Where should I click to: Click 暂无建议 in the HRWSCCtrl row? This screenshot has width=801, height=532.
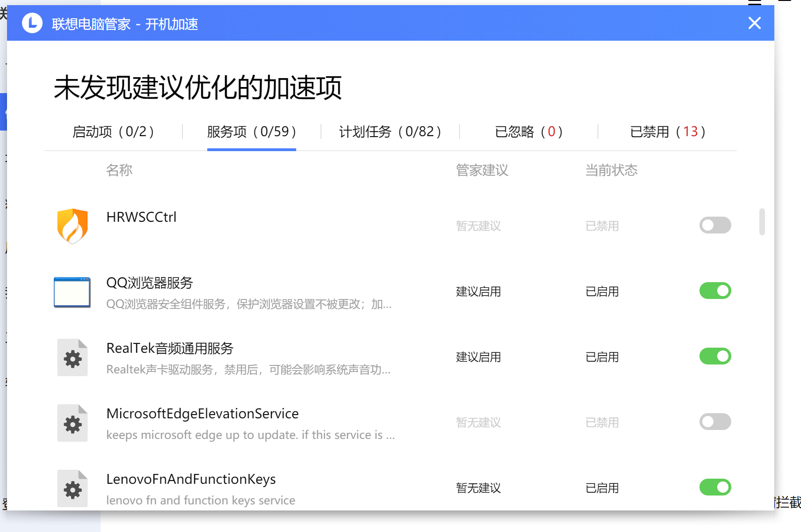[478, 226]
